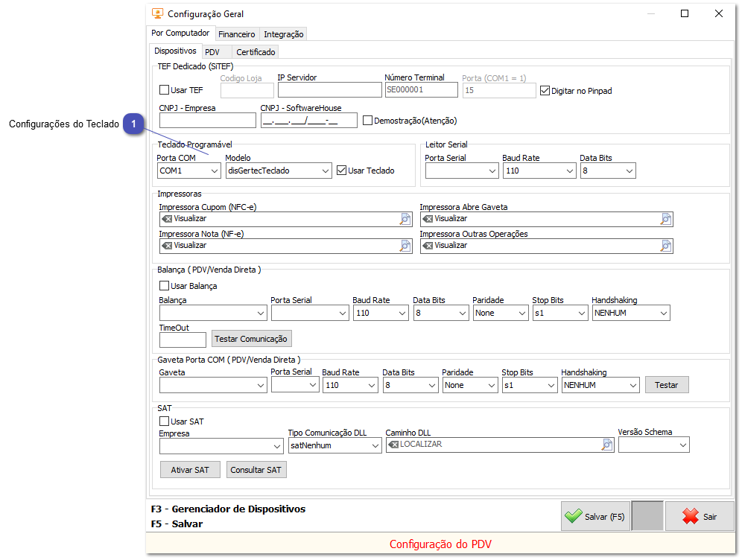Enable the Usar TEF checkbox
Viewport: 742px width, 560px height.
[165, 91]
